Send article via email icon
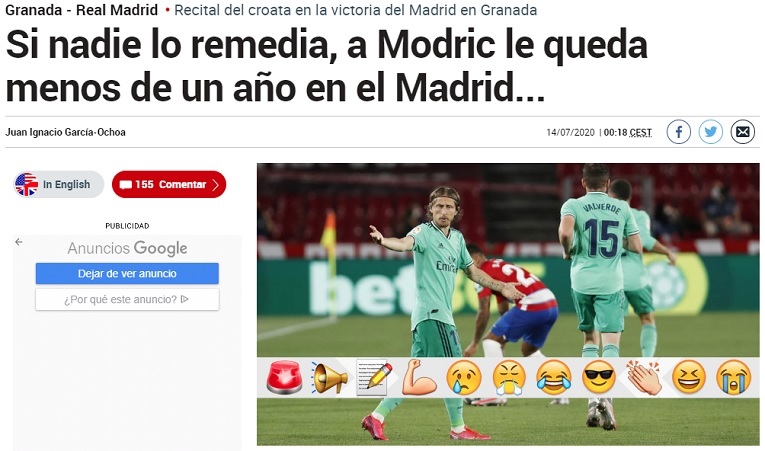 pos(743,132)
